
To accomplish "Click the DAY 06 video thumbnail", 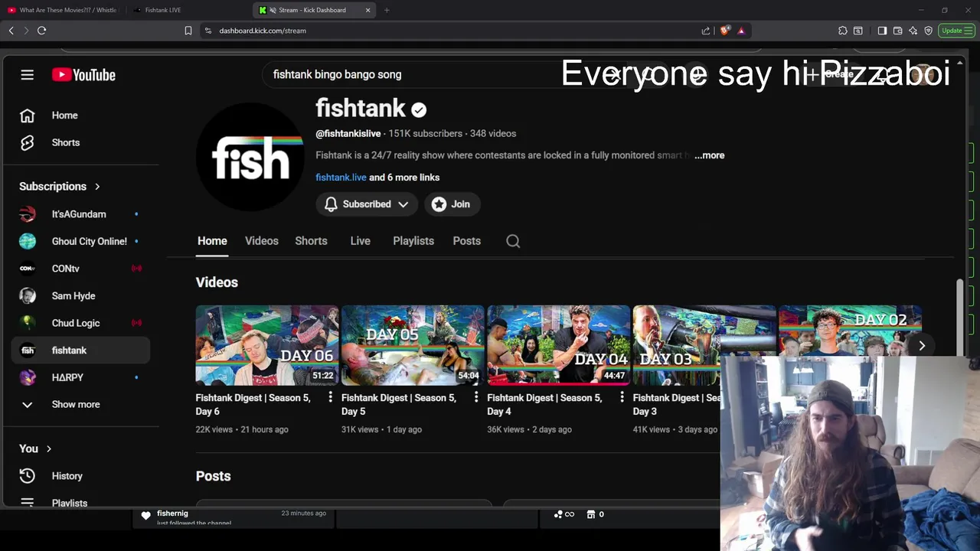I will (267, 345).
